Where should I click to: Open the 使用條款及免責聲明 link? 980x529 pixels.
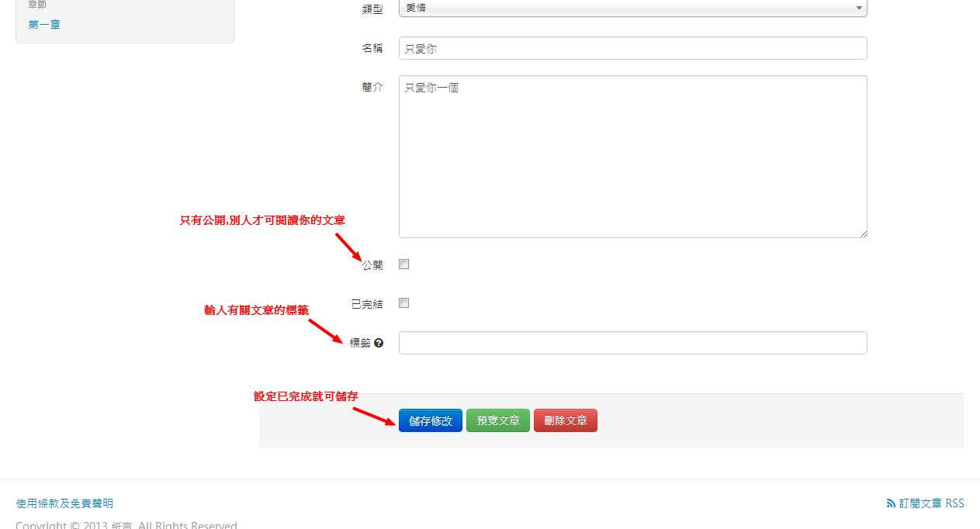coord(64,503)
